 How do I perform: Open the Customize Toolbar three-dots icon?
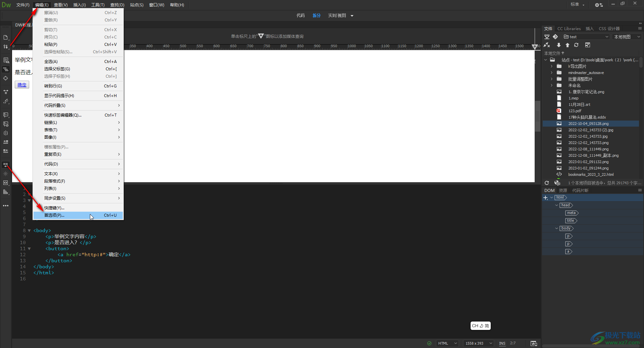click(6, 206)
